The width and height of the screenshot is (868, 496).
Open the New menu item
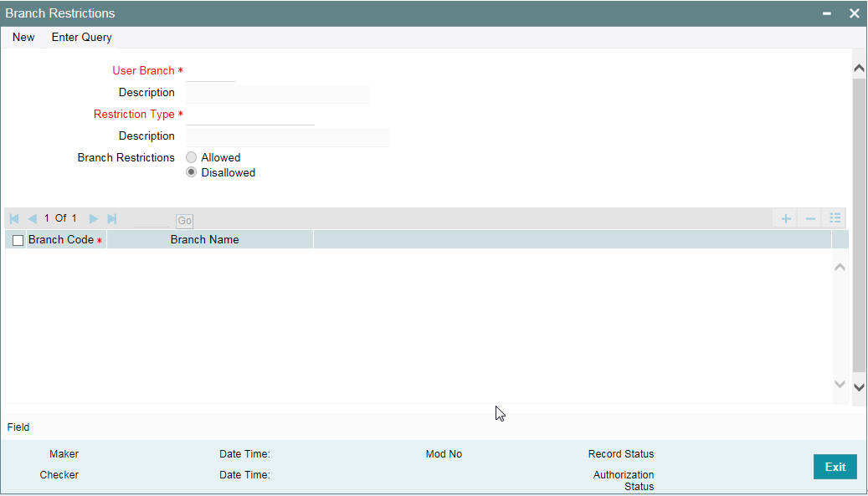coord(23,37)
